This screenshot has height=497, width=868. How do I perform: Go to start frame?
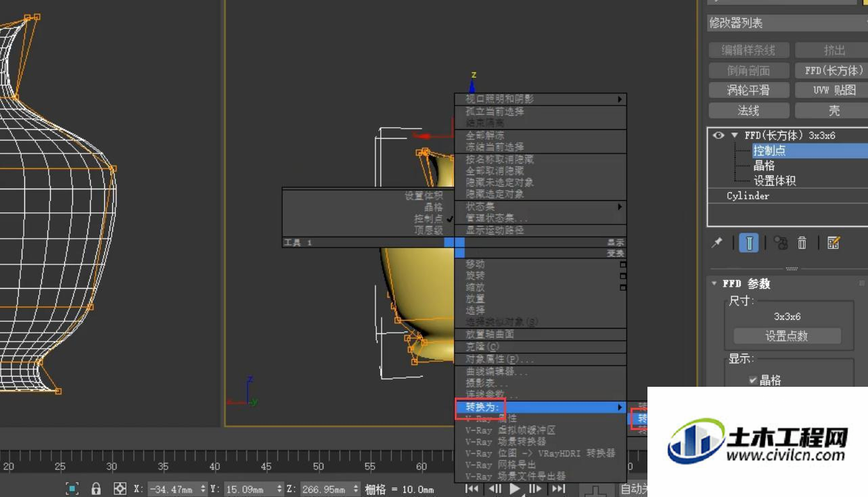point(472,488)
